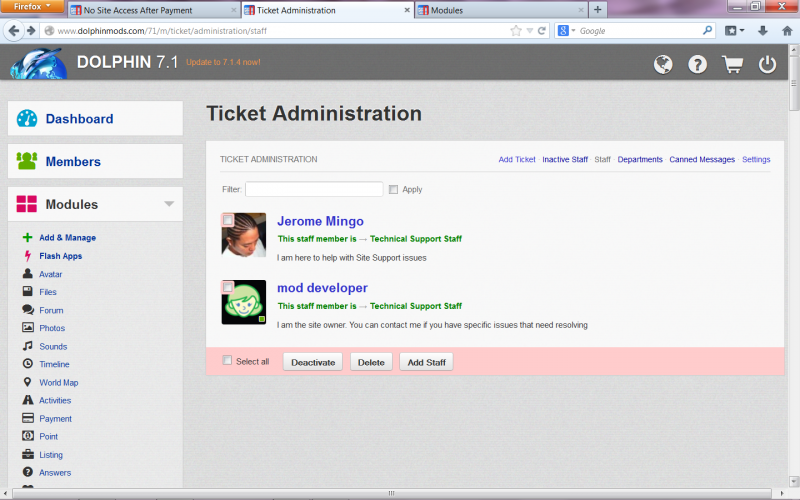The image size is (800, 500).
Task: Bookmark page with the star icon
Action: (516, 31)
